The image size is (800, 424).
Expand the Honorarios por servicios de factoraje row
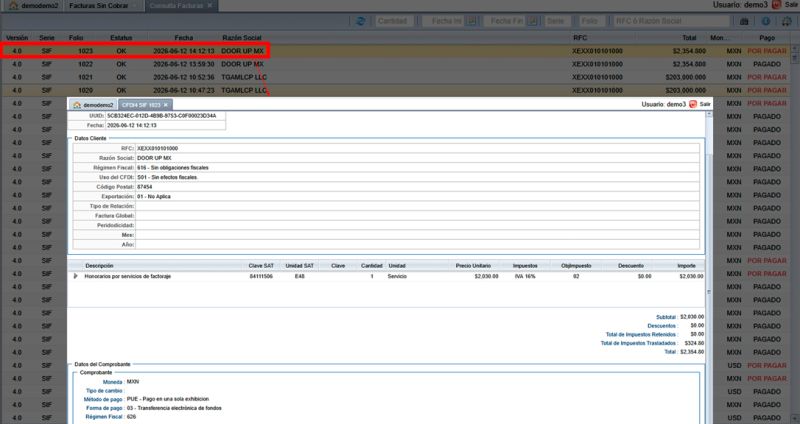click(x=76, y=276)
